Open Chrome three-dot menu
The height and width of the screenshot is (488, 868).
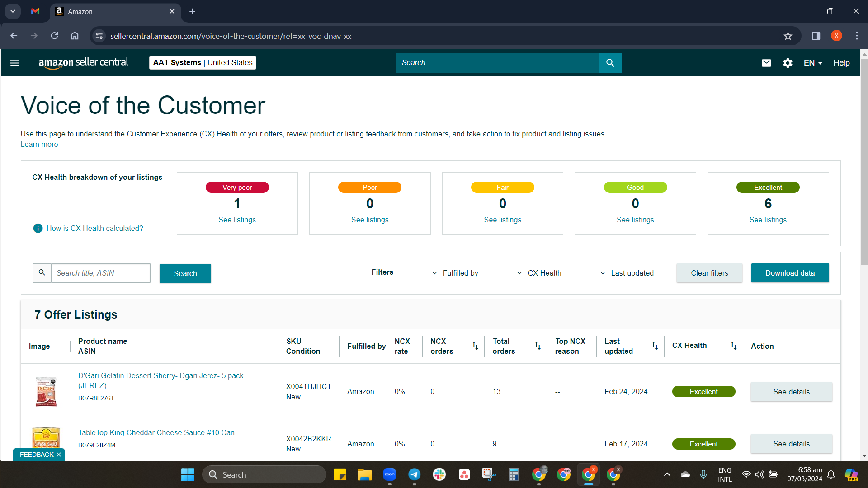pos(857,36)
